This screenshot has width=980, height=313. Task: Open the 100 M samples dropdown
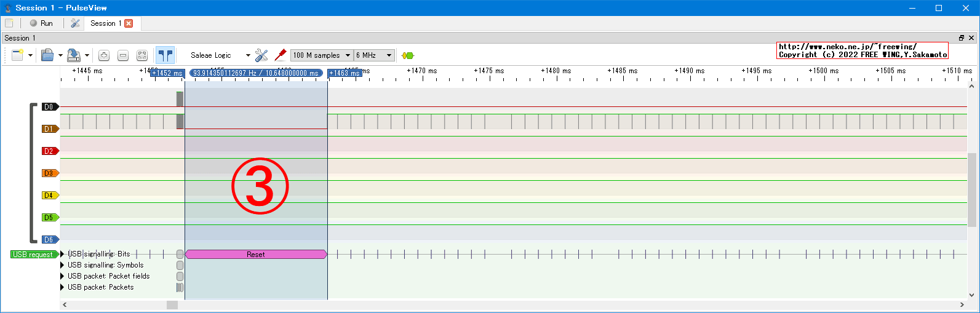coord(321,55)
